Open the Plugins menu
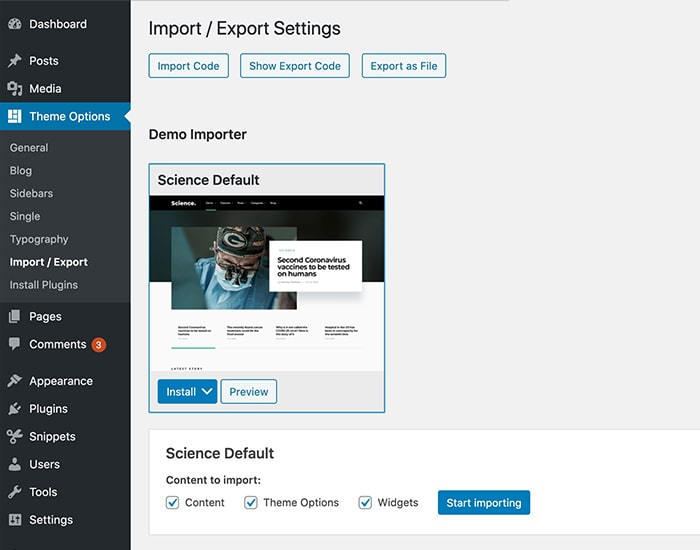Screen dimensions: 700x550 tap(65, 408)
